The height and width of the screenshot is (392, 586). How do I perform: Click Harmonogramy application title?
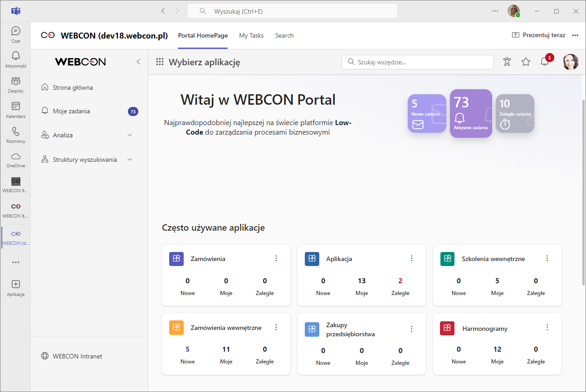coord(485,329)
